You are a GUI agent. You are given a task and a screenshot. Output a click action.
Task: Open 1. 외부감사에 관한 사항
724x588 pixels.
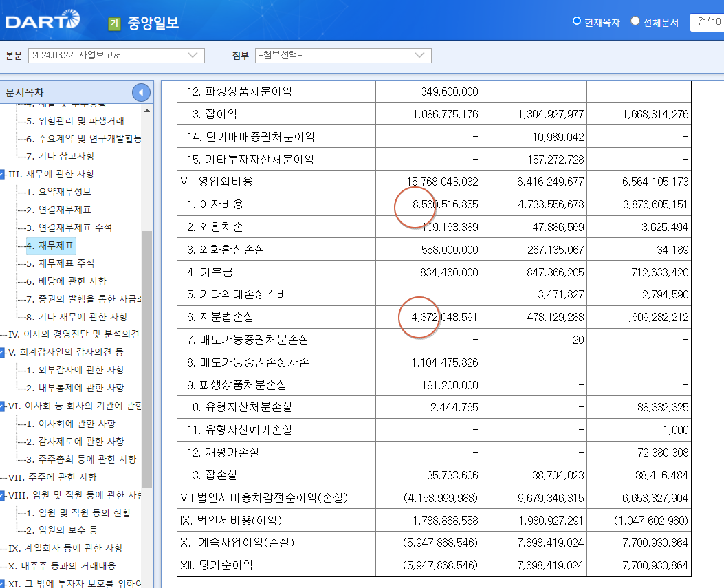[x=75, y=370]
